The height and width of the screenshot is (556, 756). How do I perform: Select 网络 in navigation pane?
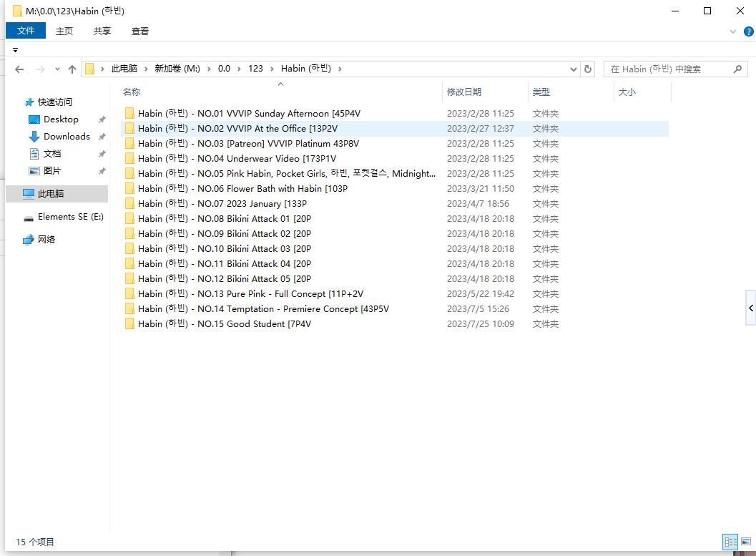tap(46, 239)
